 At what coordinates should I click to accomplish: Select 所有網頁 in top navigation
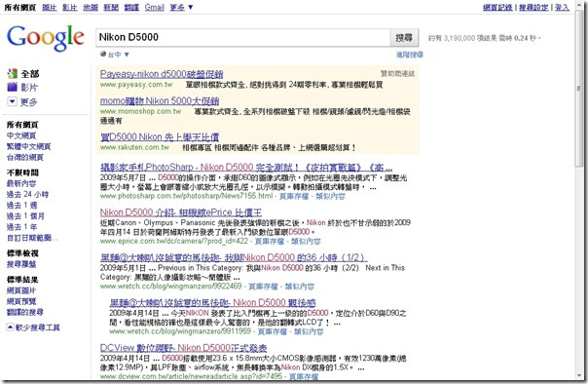click(19, 7)
